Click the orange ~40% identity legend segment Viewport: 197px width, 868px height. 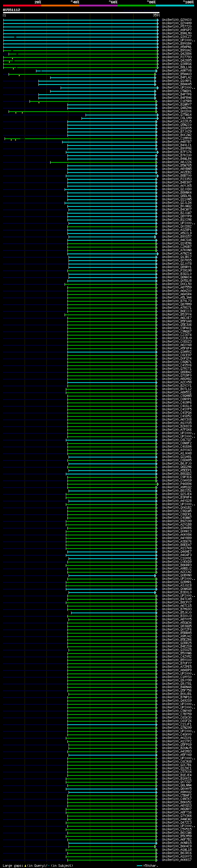click(x=60, y=6)
